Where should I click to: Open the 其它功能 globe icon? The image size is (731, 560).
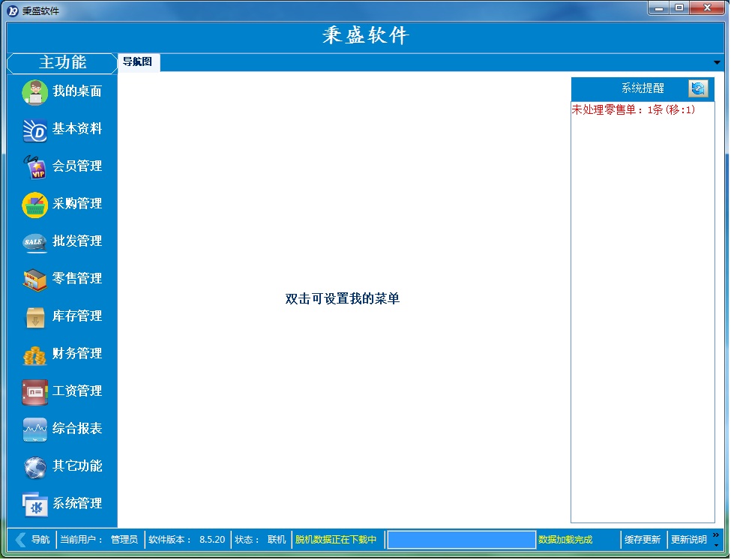(35, 467)
